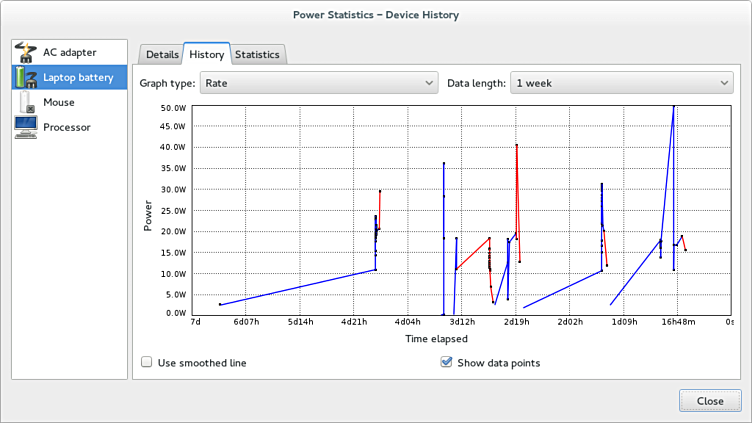Select Processor label in device list
This screenshot has width=752, height=423.
coord(67,127)
